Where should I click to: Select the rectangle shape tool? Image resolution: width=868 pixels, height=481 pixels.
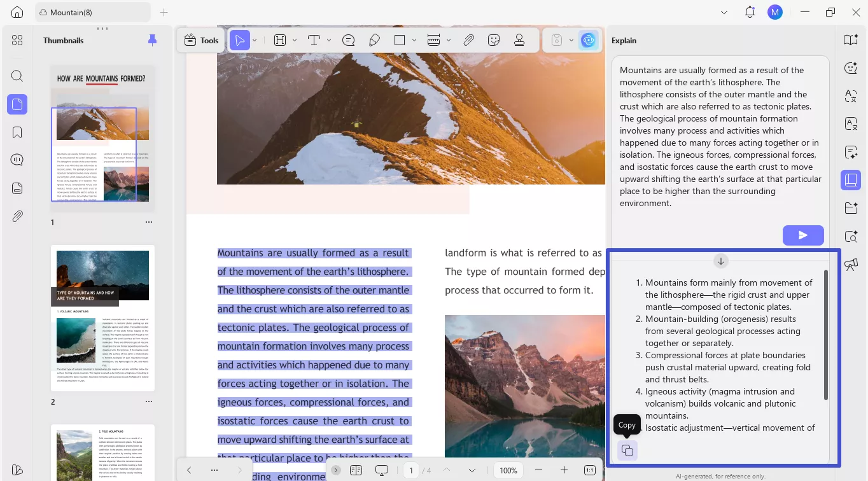click(x=400, y=39)
